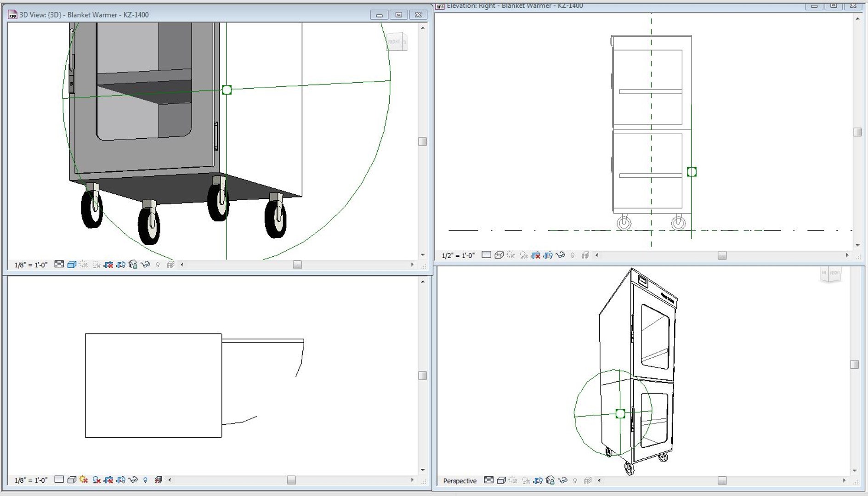
Task: Show crop region in bottom-left view
Action: 121,479
